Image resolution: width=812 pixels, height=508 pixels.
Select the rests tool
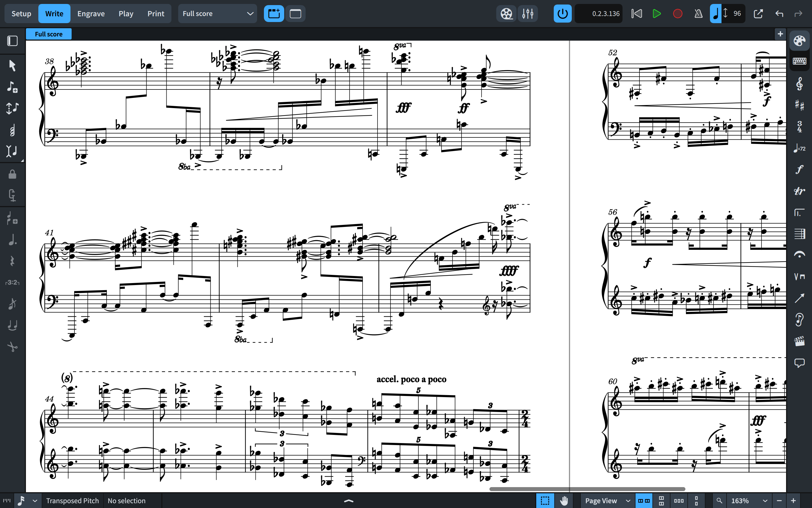click(x=12, y=261)
